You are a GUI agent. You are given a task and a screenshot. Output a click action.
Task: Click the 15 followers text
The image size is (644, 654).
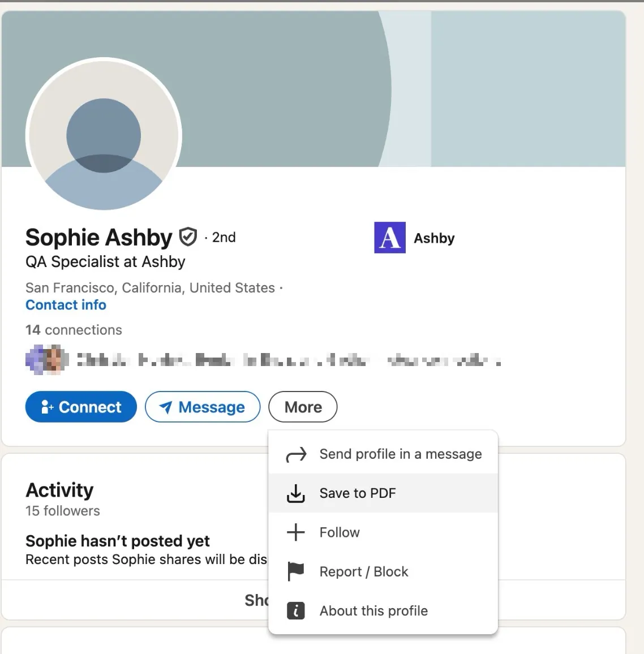(63, 510)
